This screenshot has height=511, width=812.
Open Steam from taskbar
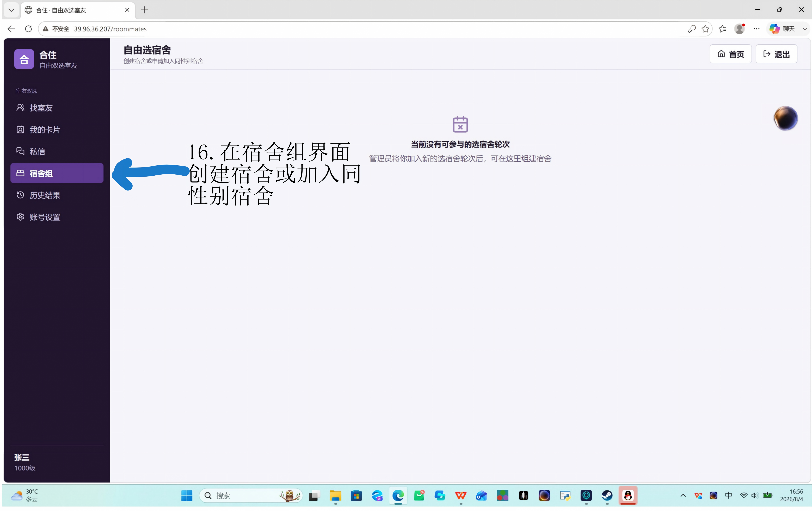coord(607,495)
